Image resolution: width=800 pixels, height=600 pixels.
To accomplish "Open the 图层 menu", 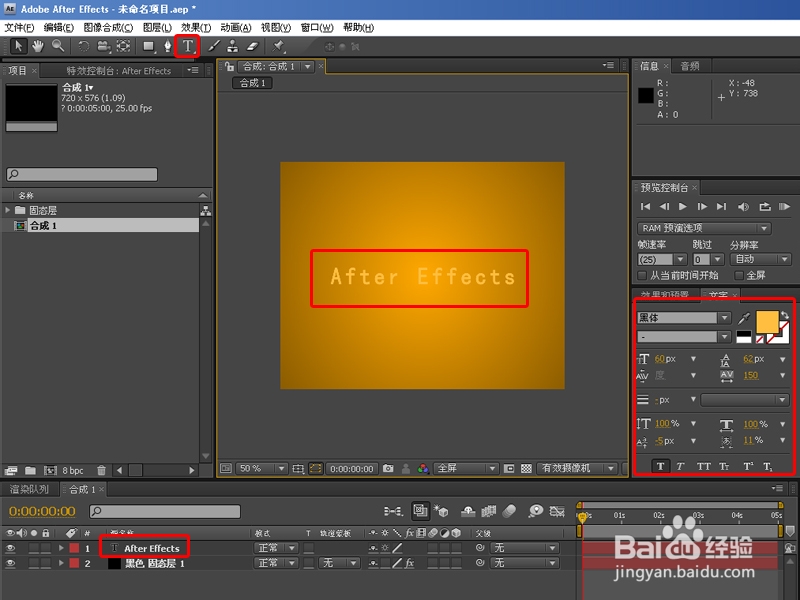I will point(157,28).
